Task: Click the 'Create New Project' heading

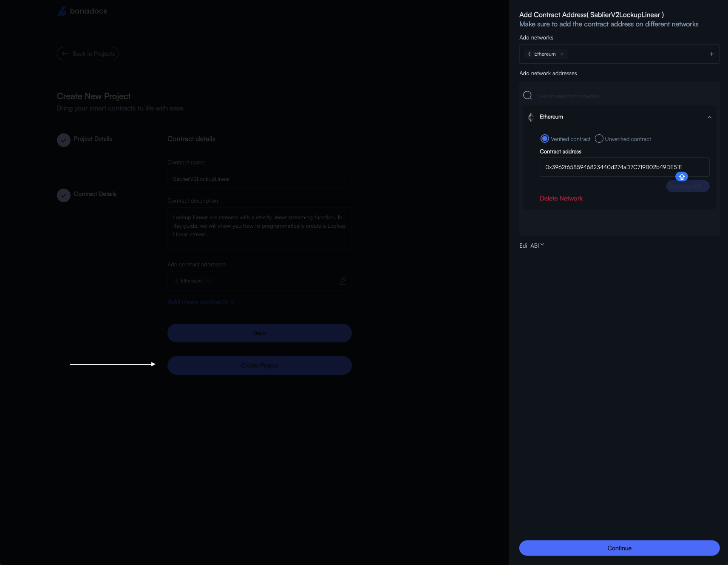Action: tap(93, 96)
